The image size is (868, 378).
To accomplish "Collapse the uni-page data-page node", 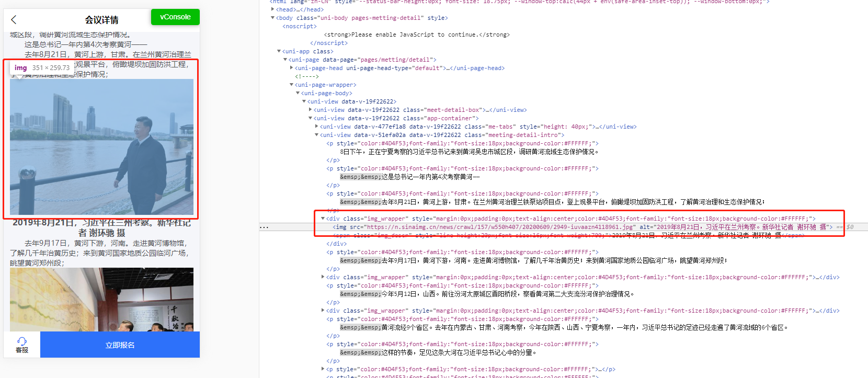I will (285, 60).
